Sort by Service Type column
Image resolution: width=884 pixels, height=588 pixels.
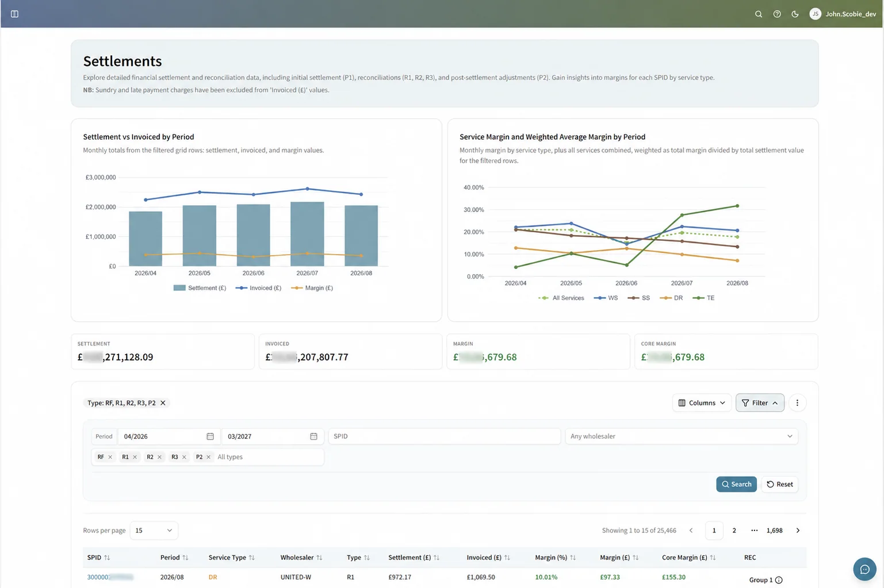(231, 558)
